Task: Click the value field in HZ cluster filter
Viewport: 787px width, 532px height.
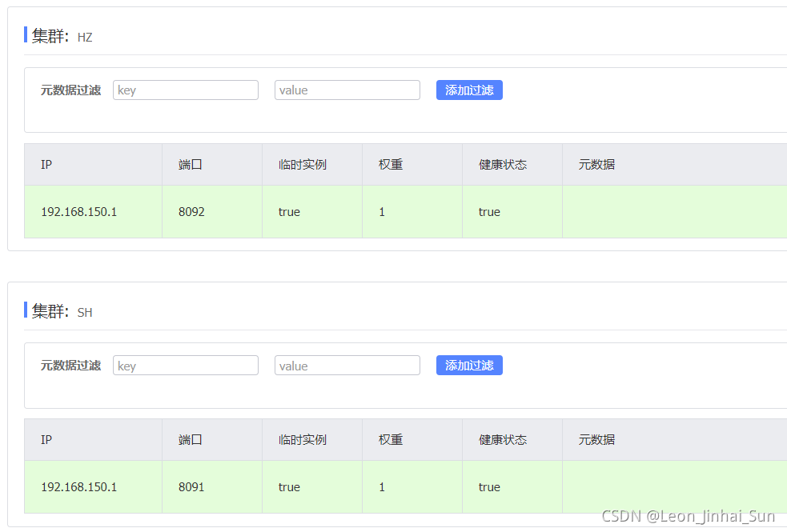Action: [347, 90]
